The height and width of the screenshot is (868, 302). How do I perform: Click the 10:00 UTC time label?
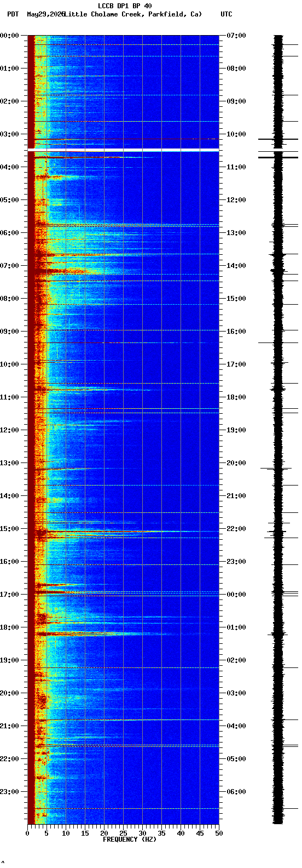236,134
